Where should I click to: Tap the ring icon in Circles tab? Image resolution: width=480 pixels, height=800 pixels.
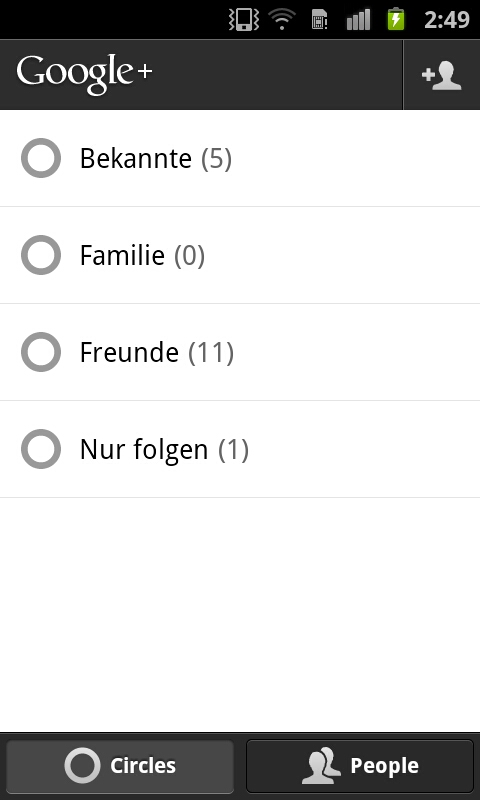pos(82,765)
